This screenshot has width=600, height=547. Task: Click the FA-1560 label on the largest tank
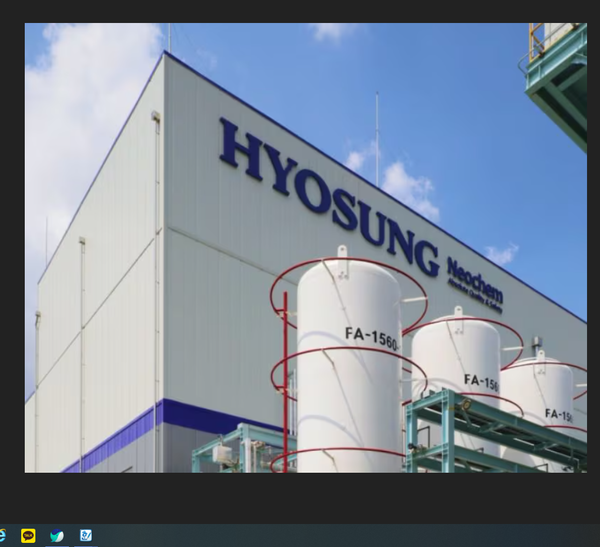[x=371, y=338]
